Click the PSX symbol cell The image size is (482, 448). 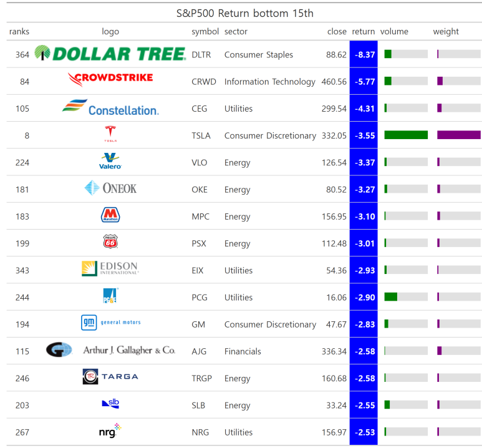tap(198, 244)
